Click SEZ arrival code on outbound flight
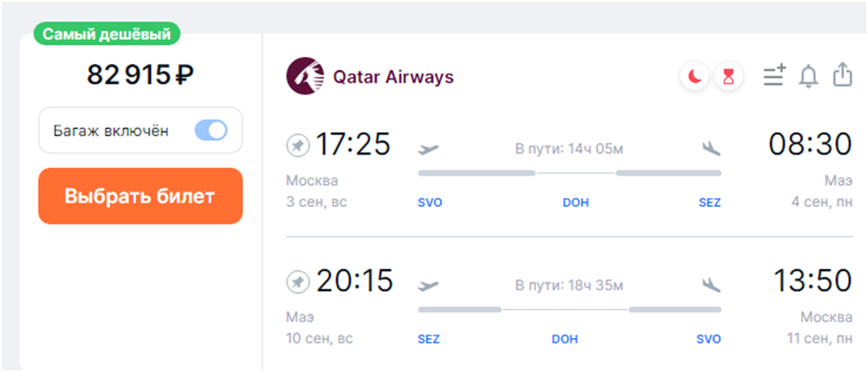868x372 pixels. (709, 202)
